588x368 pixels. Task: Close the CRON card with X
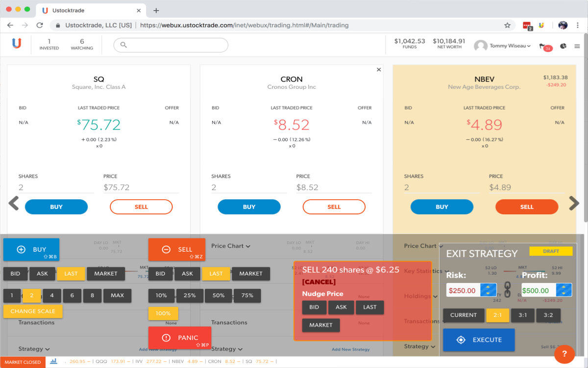pyautogui.click(x=379, y=70)
